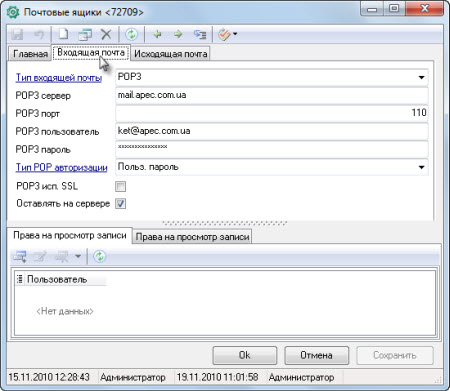Screen dimensions: 450x391
Task: Click the Тип входящей почты link
Action: [59, 78]
